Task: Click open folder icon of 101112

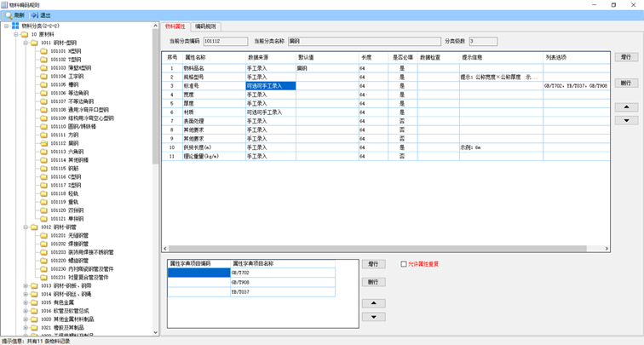Action: (44, 143)
